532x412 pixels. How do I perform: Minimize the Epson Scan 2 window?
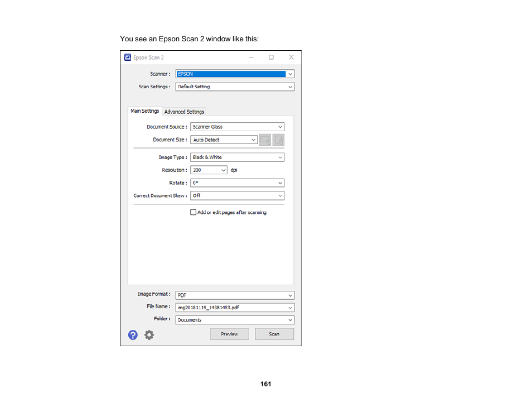pos(251,58)
